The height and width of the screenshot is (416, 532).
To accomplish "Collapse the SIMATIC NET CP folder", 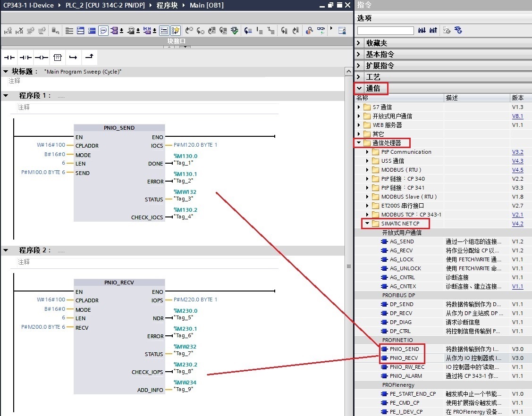I will click(367, 224).
